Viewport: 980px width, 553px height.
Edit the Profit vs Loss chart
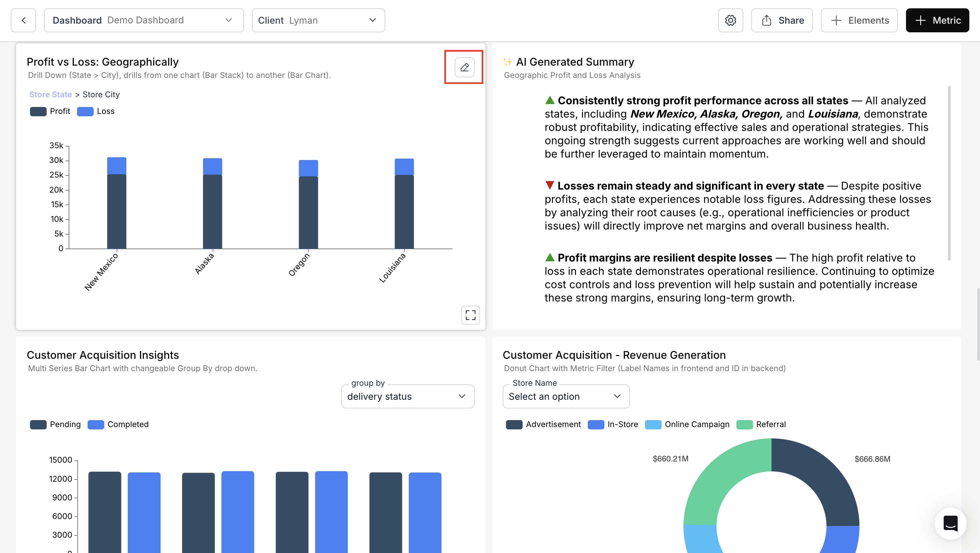point(464,67)
